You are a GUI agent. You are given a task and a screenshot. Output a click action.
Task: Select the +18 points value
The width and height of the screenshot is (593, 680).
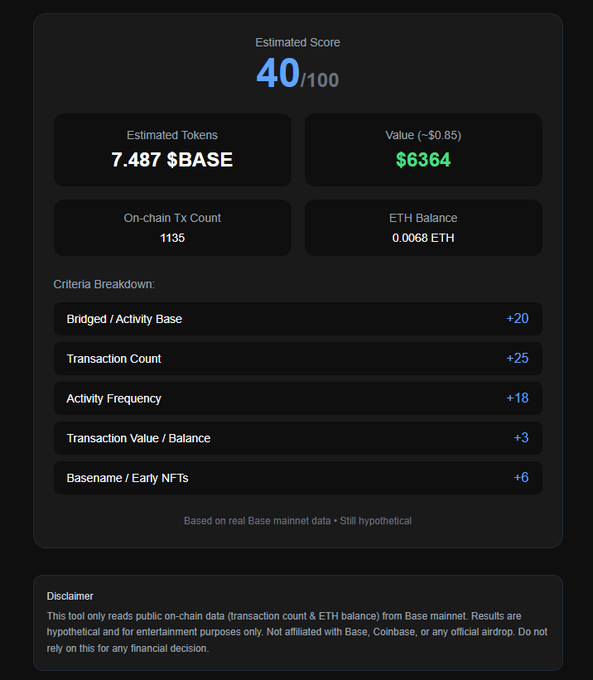(518, 398)
